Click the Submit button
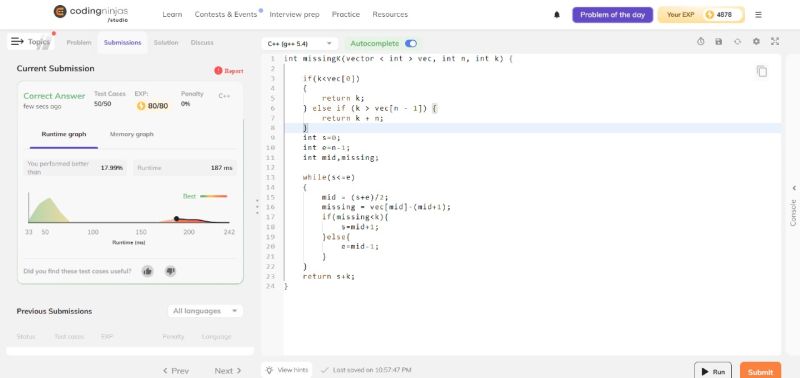The width and height of the screenshot is (800, 378). (760, 371)
